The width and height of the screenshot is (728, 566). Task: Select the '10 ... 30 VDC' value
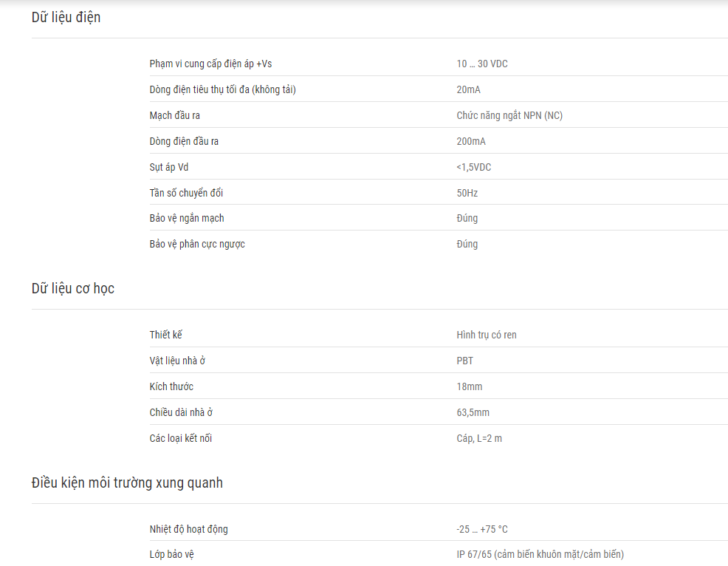coord(482,64)
